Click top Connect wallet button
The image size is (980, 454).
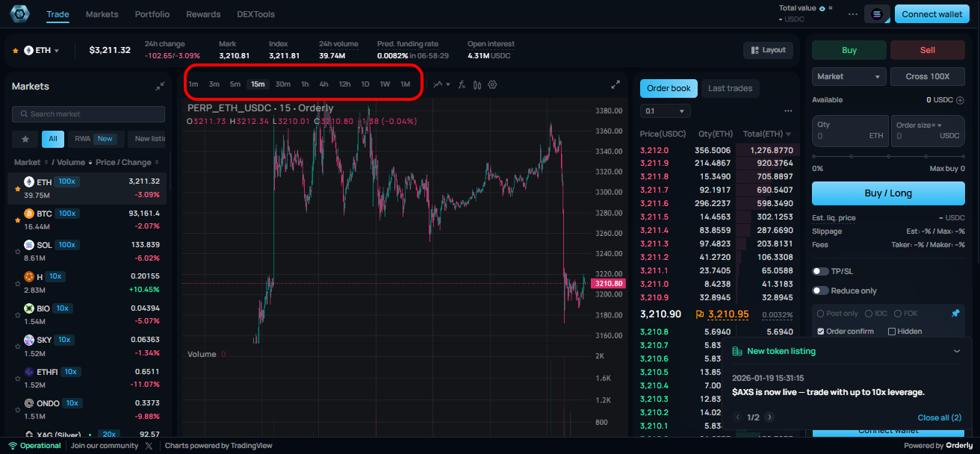[932, 14]
